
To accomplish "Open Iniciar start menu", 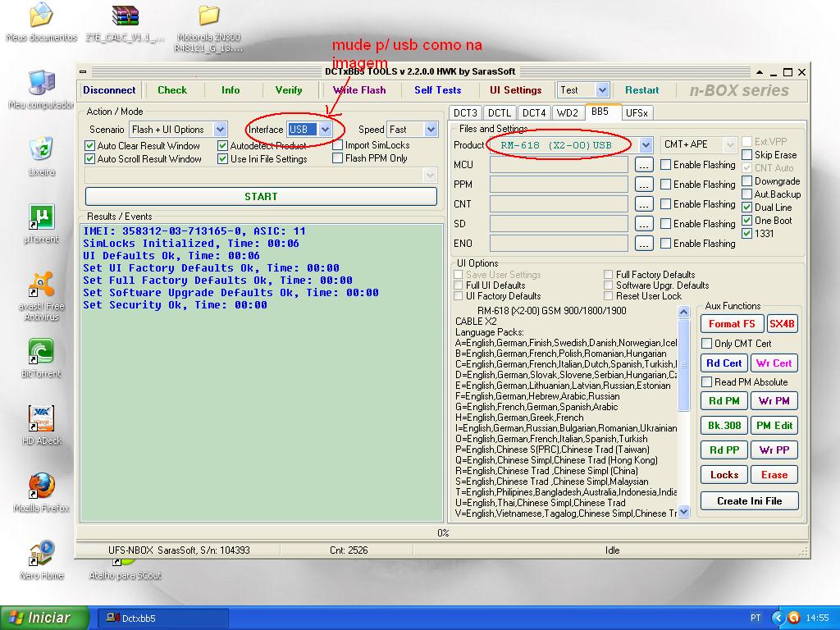I will point(45,618).
